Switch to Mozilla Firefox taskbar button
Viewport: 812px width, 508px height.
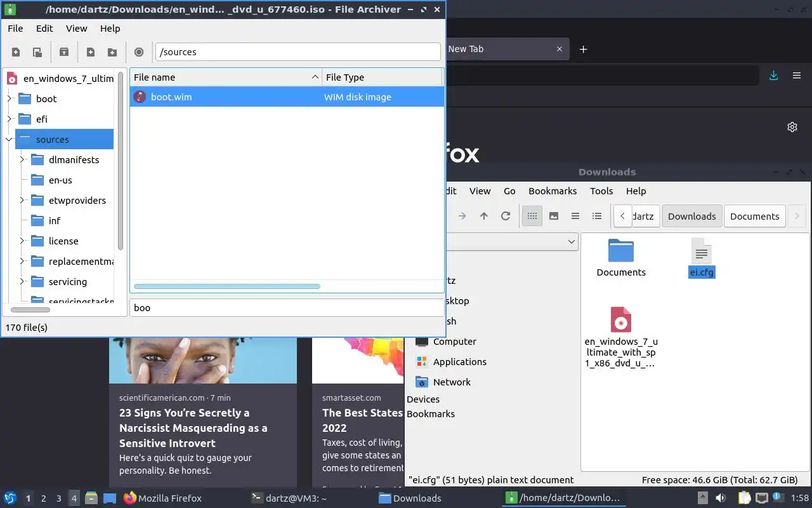(x=162, y=498)
